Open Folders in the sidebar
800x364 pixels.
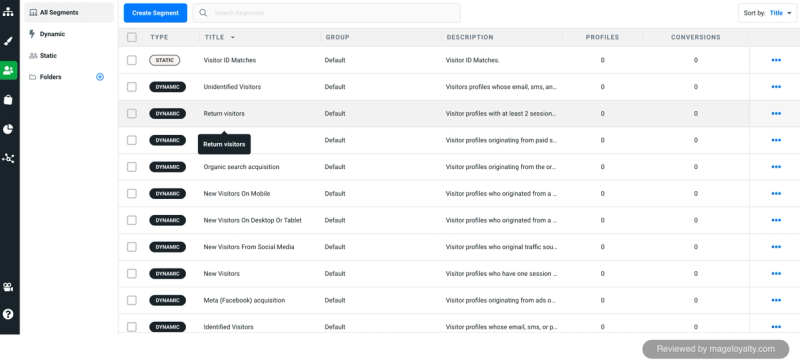point(50,77)
